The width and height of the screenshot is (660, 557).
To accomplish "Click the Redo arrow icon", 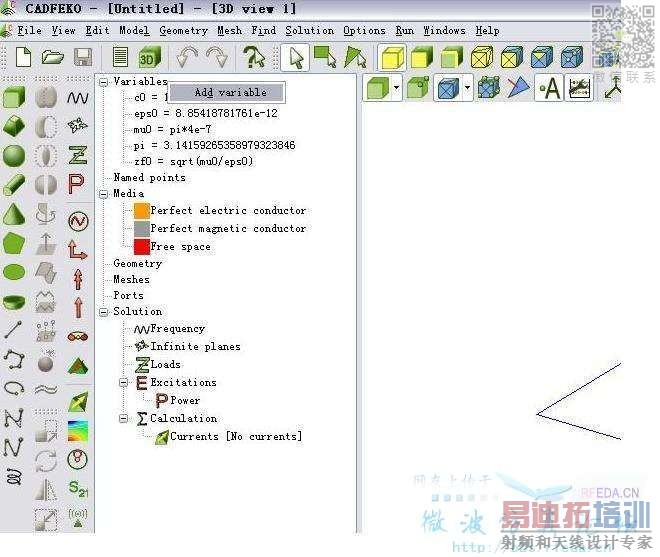I will click(x=217, y=57).
